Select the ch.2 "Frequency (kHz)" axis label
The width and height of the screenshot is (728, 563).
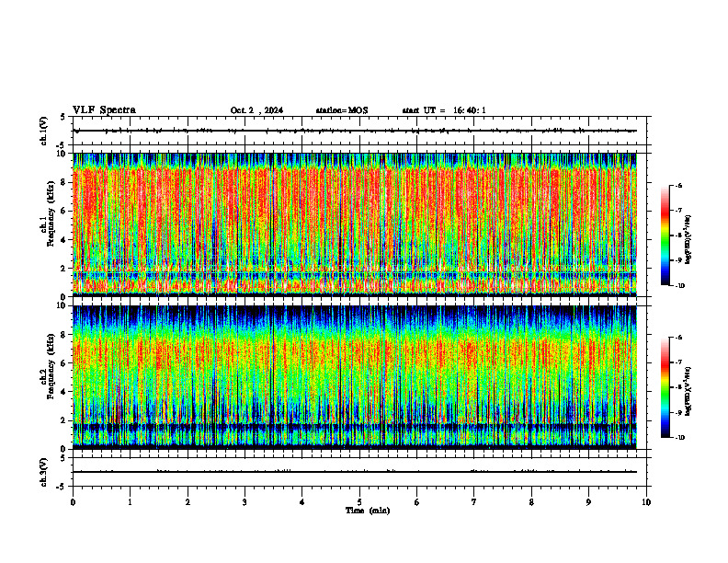51,366
